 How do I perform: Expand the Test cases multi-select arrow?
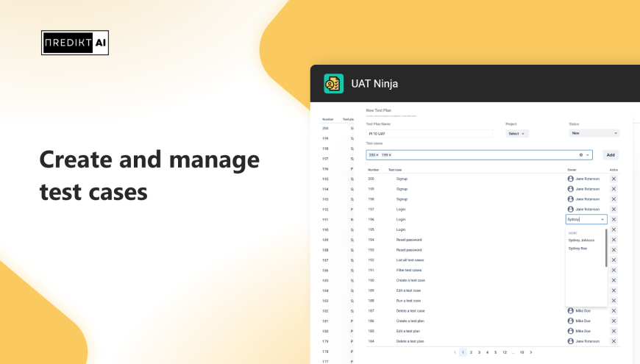(x=588, y=155)
